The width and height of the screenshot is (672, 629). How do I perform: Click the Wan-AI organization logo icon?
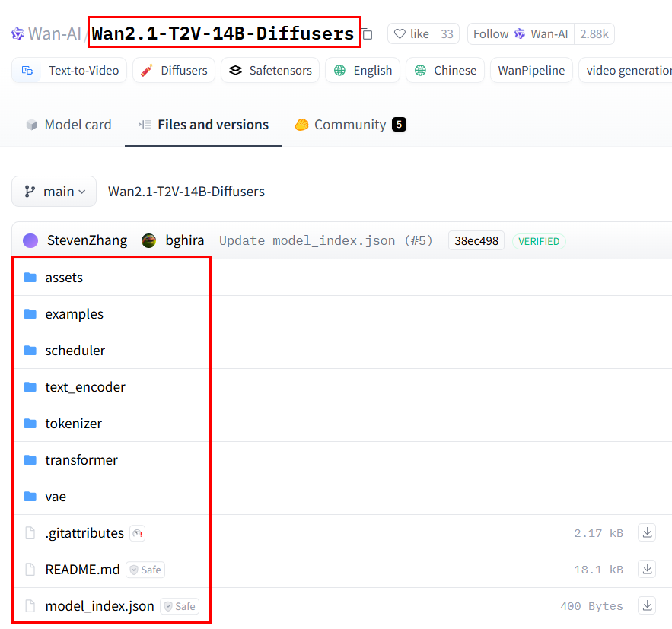[x=18, y=33]
